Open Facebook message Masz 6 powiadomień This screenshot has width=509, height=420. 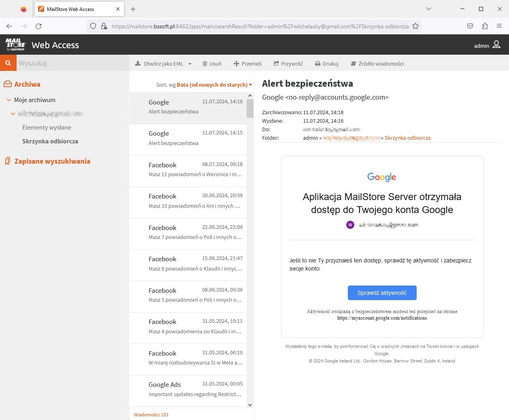tap(188, 265)
